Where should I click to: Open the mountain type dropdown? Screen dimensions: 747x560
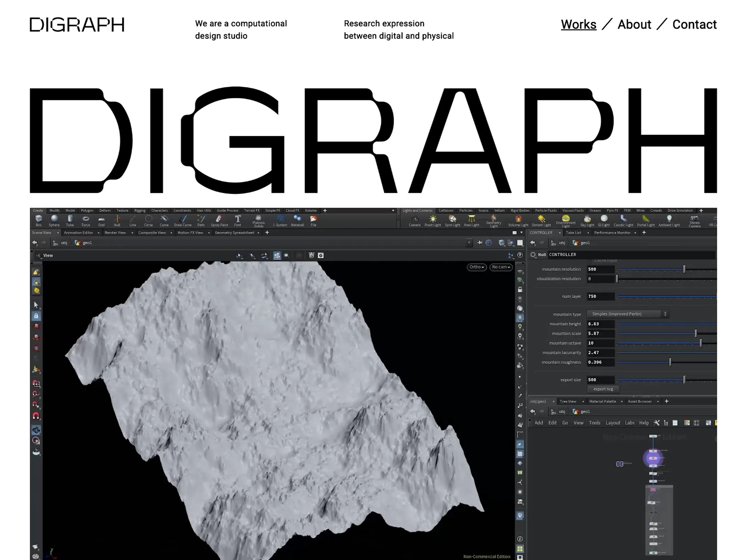628,314
